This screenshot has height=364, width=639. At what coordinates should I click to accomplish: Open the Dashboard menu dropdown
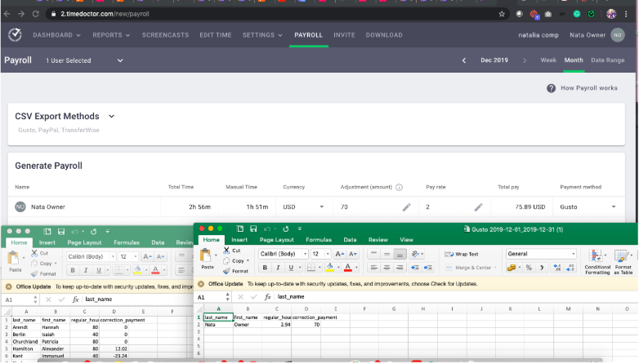point(56,35)
